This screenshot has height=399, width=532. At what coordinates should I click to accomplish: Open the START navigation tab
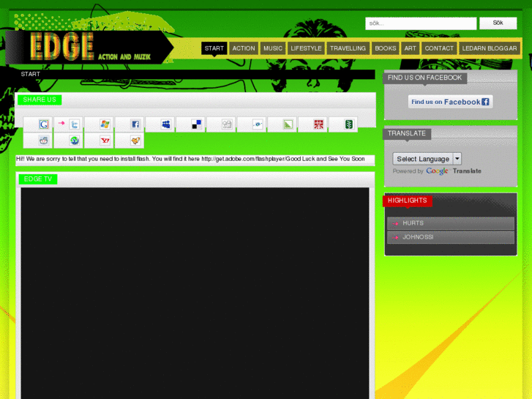point(214,48)
